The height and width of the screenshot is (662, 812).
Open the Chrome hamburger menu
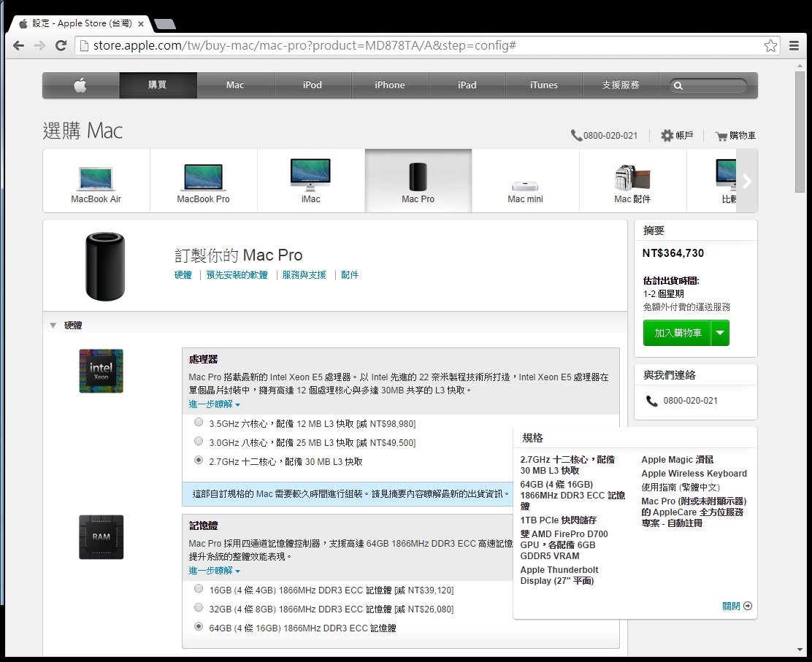[x=794, y=45]
